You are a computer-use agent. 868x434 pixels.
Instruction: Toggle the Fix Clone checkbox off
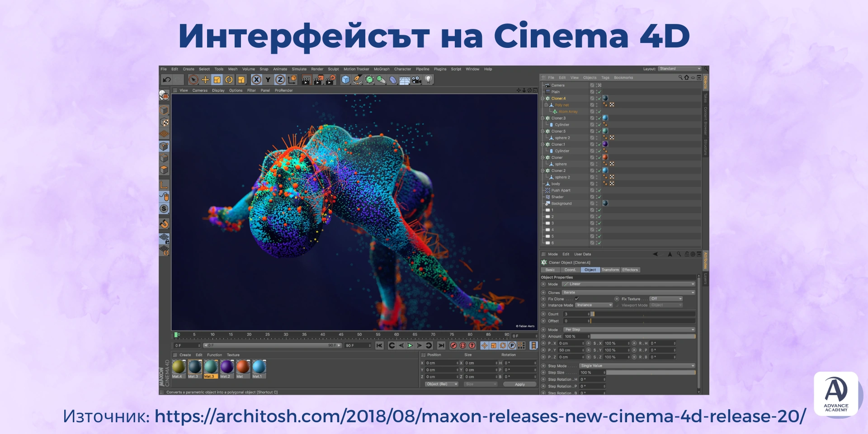coord(577,299)
